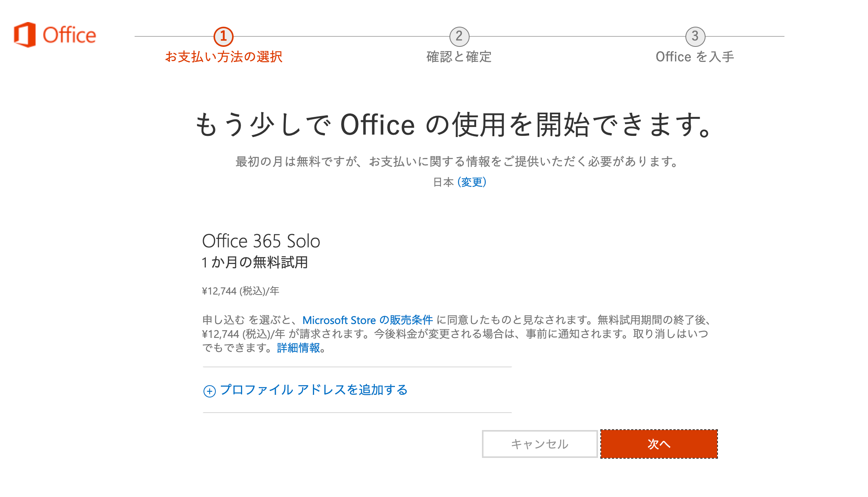Click the 変更 link next to 日本
The image size is (868, 497).
(472, 182)
